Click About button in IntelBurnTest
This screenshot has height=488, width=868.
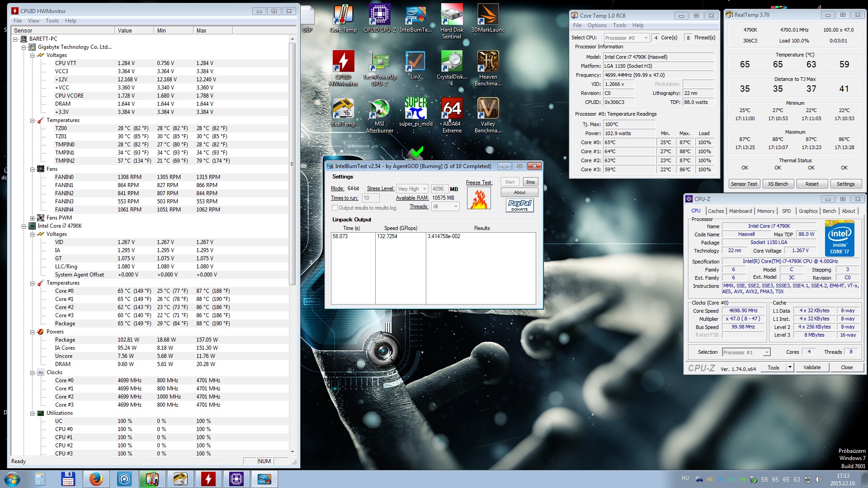click(519, 192)
